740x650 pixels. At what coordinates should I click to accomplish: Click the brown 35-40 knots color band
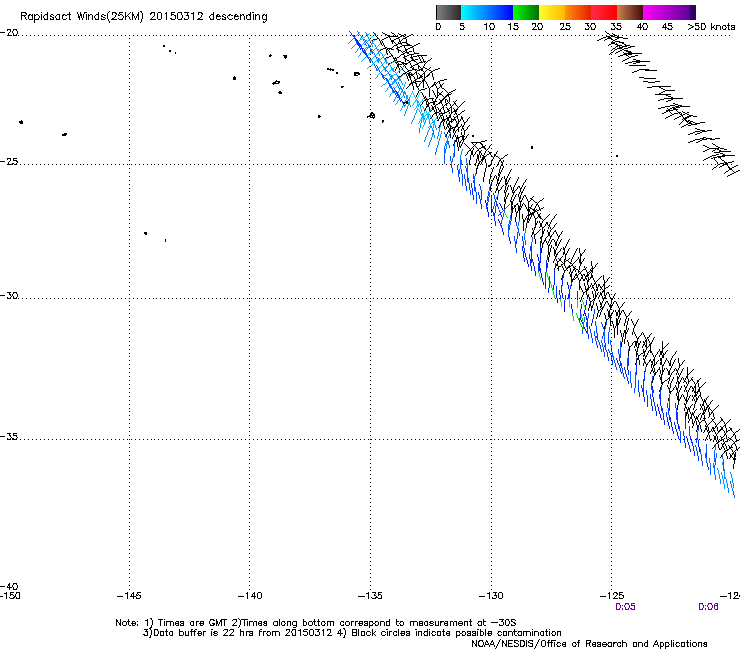(630, 12)
